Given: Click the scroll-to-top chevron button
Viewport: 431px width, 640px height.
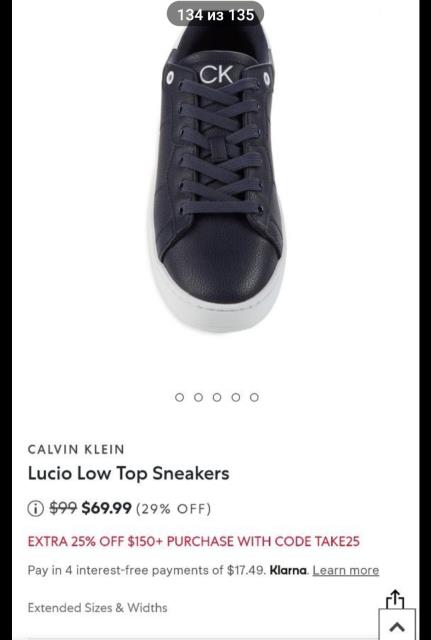Looking at the screenshot, I should [x=397, y=626].
